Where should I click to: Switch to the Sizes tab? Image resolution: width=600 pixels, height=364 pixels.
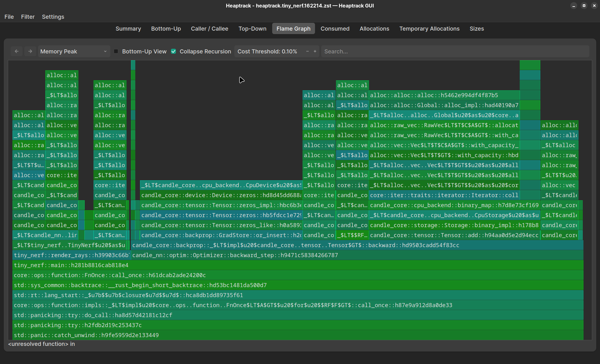[477, 28]
